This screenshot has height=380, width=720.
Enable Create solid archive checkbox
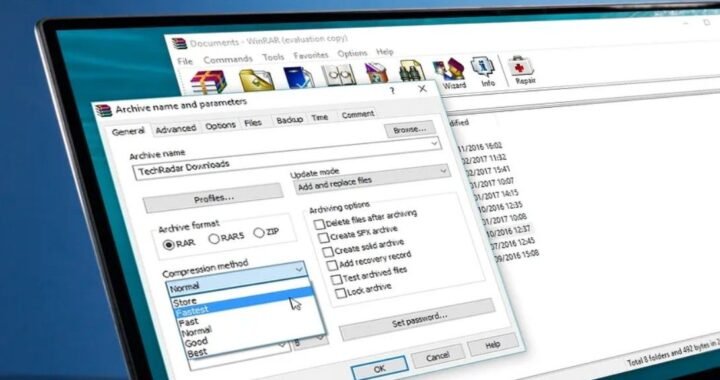point(327,252)
